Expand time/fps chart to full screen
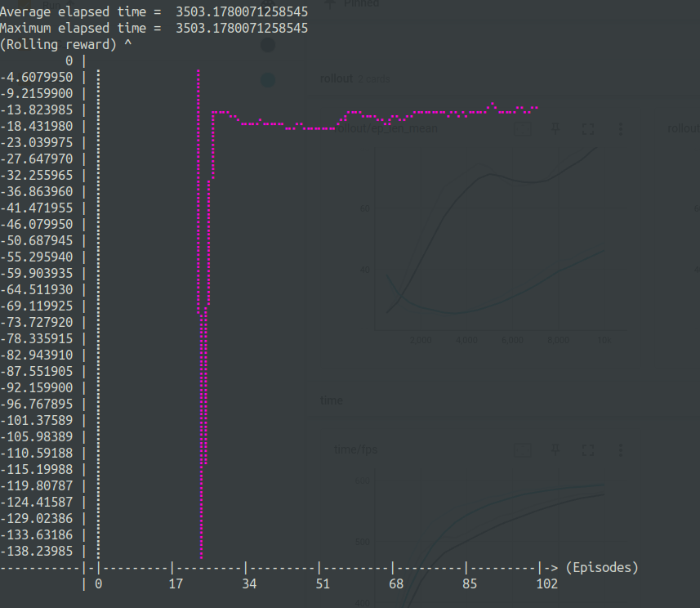Image resolution: width=700 pixels, height=608 pixels. coord(587,449)
